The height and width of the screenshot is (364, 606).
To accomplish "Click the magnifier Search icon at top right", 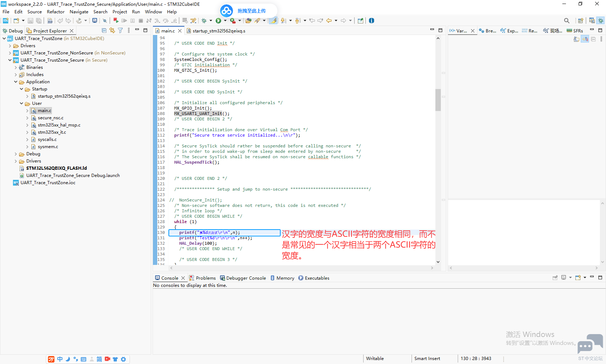I will click(x=567, y=21).
